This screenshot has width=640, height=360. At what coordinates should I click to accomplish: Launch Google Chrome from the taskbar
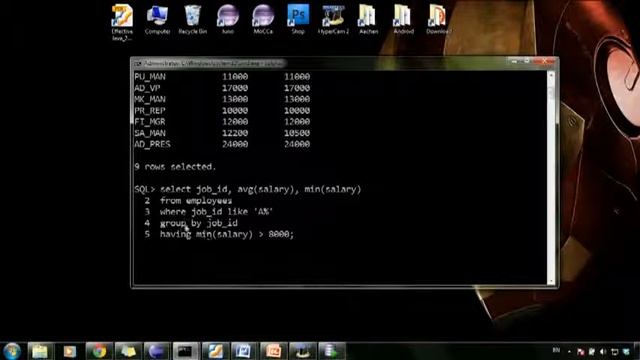(99, 351)
